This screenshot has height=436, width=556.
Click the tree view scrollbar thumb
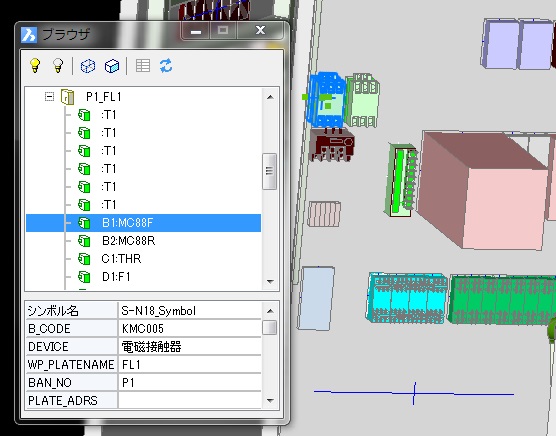click(x=269, y=171)
